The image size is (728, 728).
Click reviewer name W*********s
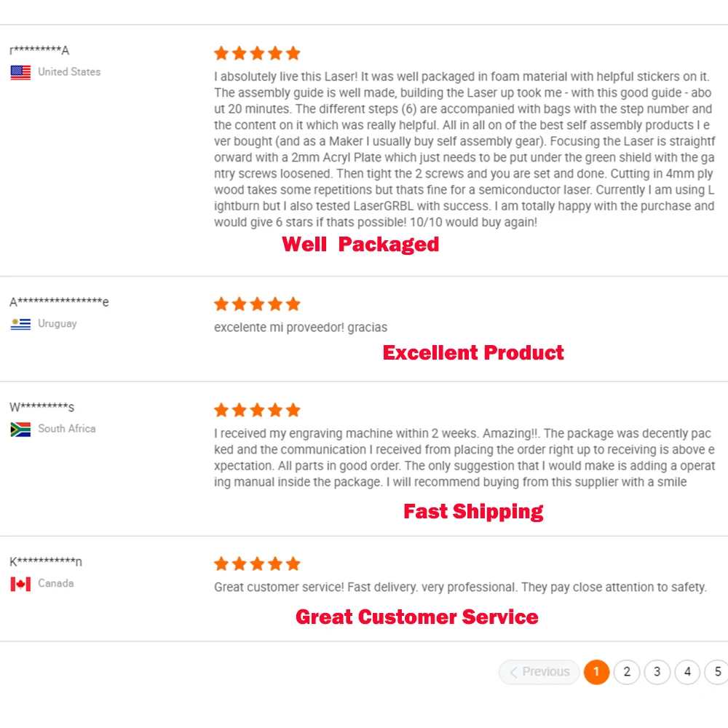click(42, 407)
